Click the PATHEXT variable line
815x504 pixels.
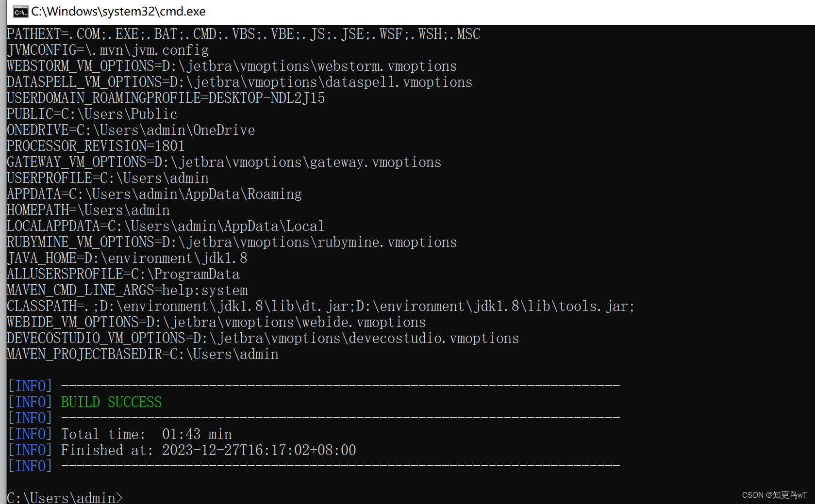pyautogui.click(x=243, y=34)
